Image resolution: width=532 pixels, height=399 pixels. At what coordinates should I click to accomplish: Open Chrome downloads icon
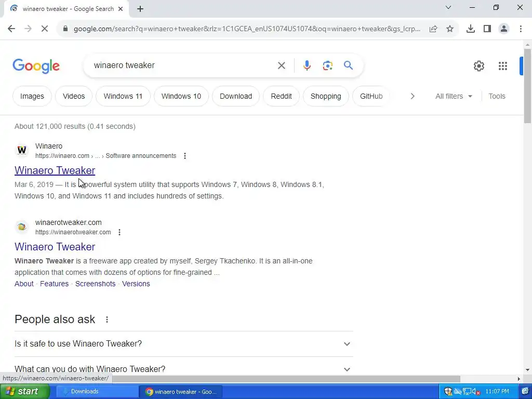tap(470, 29)
